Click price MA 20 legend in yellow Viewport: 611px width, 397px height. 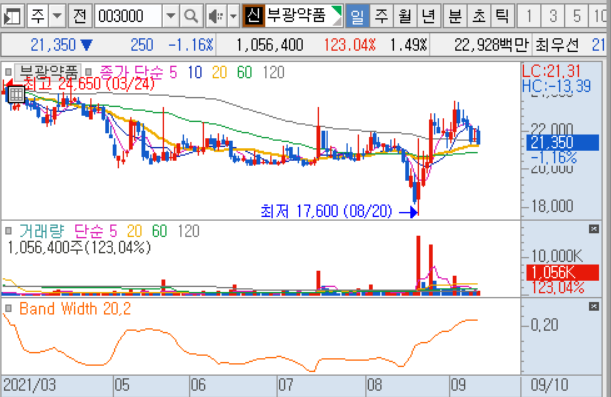click(x=219, y=72)
